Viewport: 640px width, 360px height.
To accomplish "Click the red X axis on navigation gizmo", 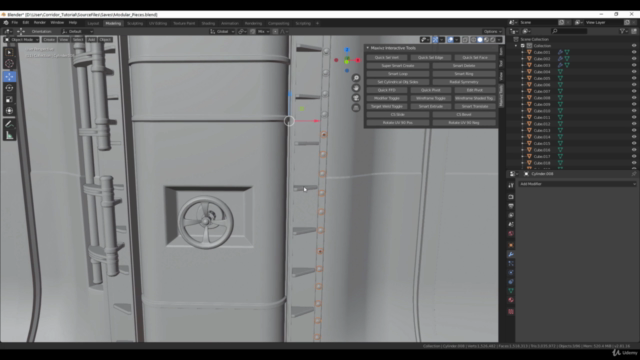I will coord(358,60).
